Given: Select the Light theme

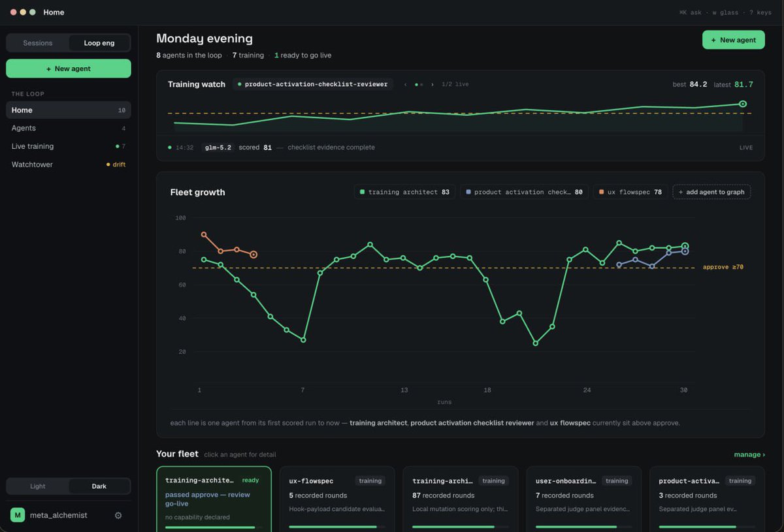Looking at the screenshot, I should (38, 486).
